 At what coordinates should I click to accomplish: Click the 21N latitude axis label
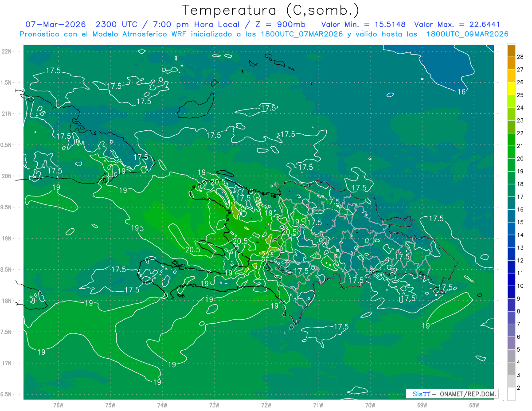tap(8, 114)
